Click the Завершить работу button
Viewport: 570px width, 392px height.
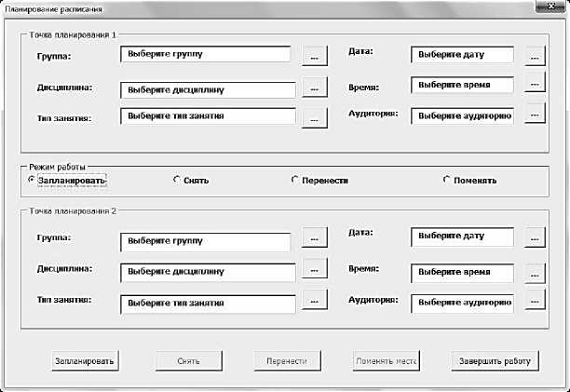[x=495, y=360]
